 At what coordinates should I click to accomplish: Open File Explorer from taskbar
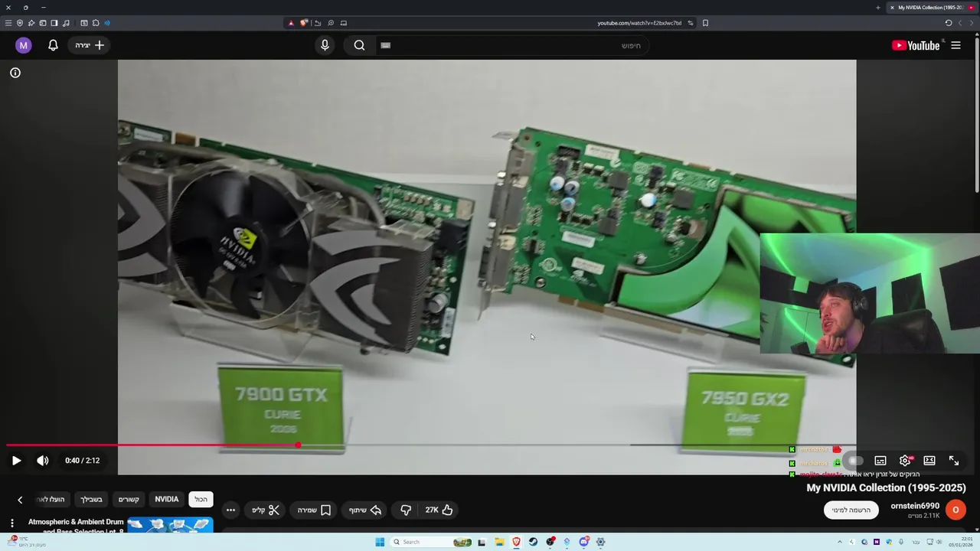(498, 542)
